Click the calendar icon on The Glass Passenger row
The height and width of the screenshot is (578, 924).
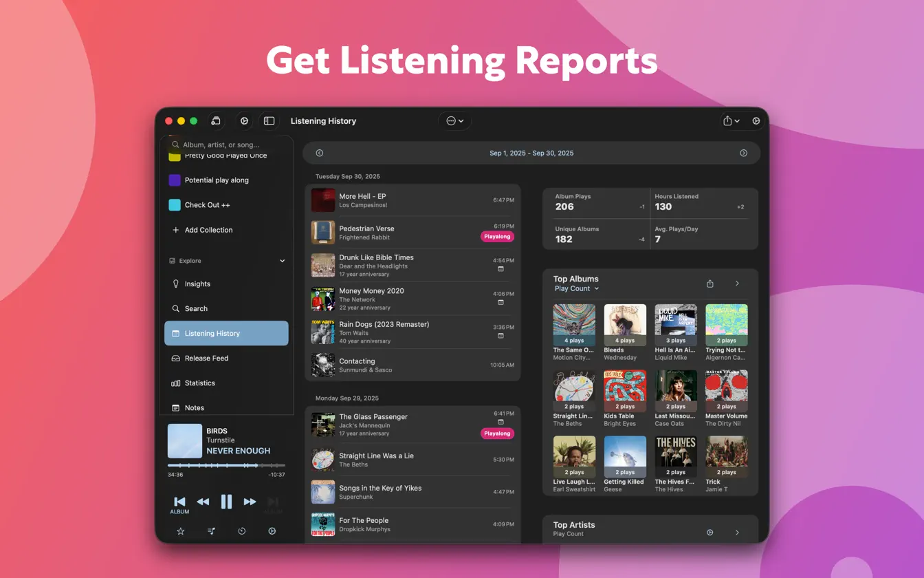pyautogui.click(x=500, y=422)
